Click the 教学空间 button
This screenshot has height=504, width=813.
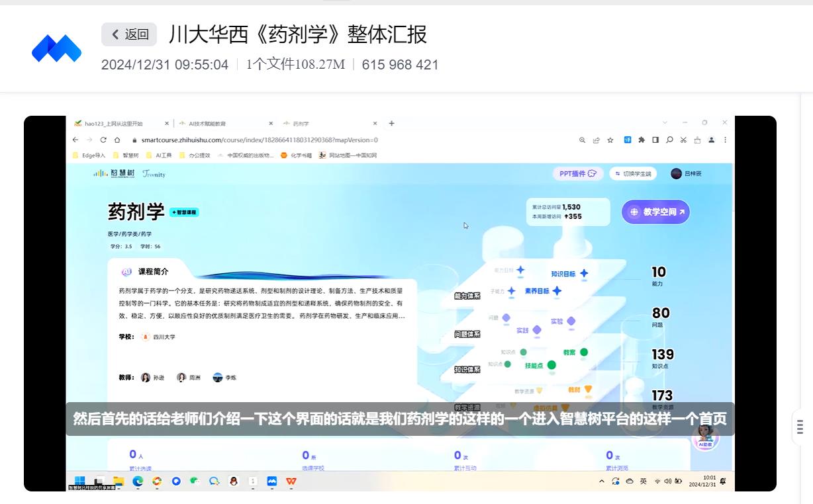[655, 212]
